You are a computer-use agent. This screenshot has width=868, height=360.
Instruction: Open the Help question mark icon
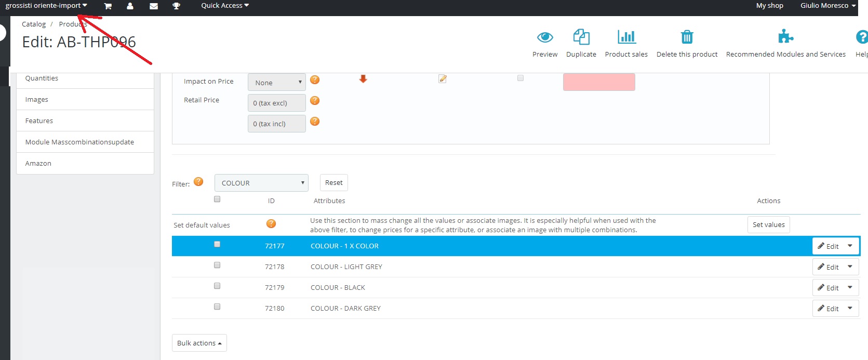[862, 37]
